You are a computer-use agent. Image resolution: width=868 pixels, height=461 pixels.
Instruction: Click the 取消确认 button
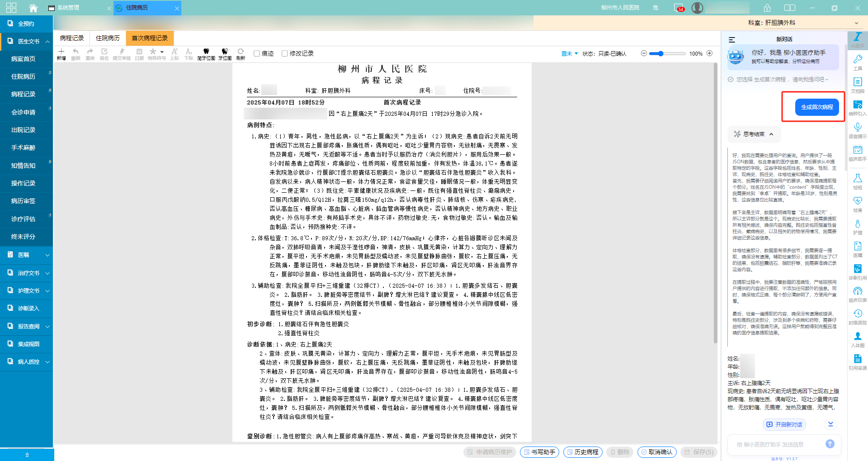tap(657, 452)
